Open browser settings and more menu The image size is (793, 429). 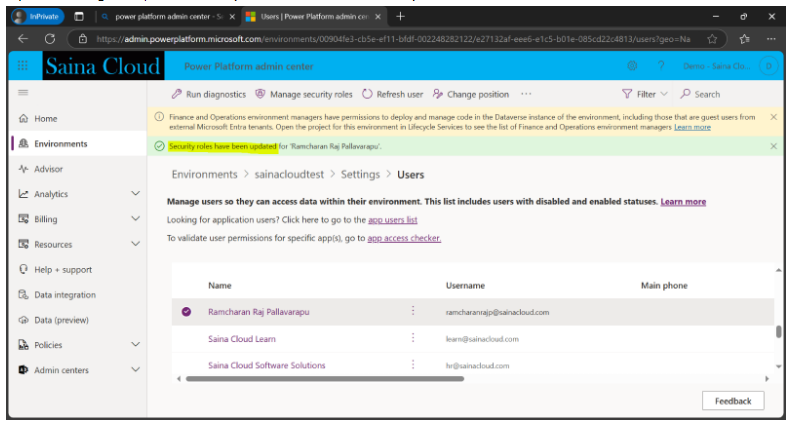pos(771,39)
